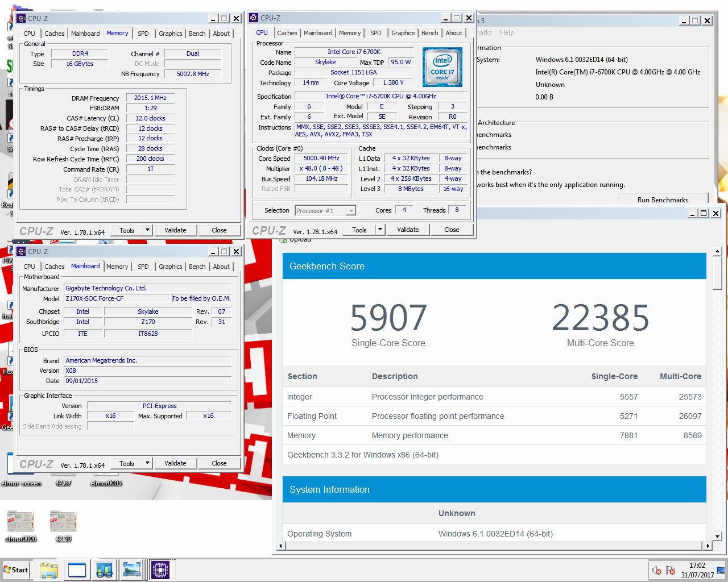
Task: Click the muted speaker tray icon
Action: point(656,570)
